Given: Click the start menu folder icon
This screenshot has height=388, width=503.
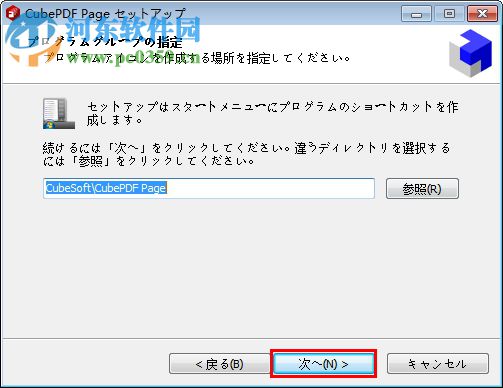Looking at the screenshot, I should click(x=59, y=113).
